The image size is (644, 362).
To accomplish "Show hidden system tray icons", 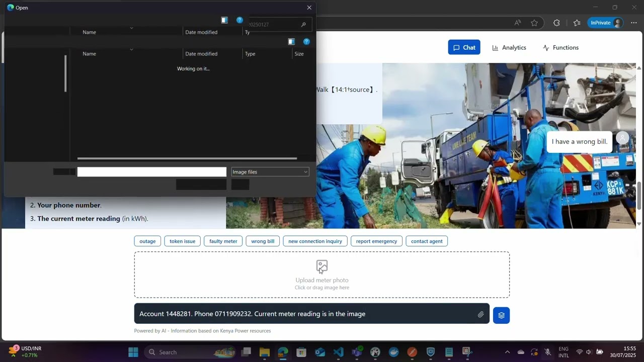I will tap(507, 352).
